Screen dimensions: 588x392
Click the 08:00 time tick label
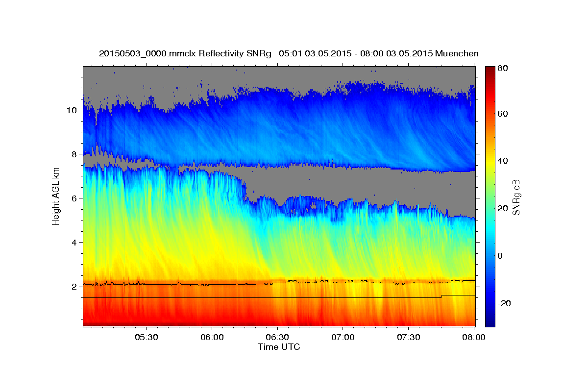pyautogui.click(x=474, y=337)
